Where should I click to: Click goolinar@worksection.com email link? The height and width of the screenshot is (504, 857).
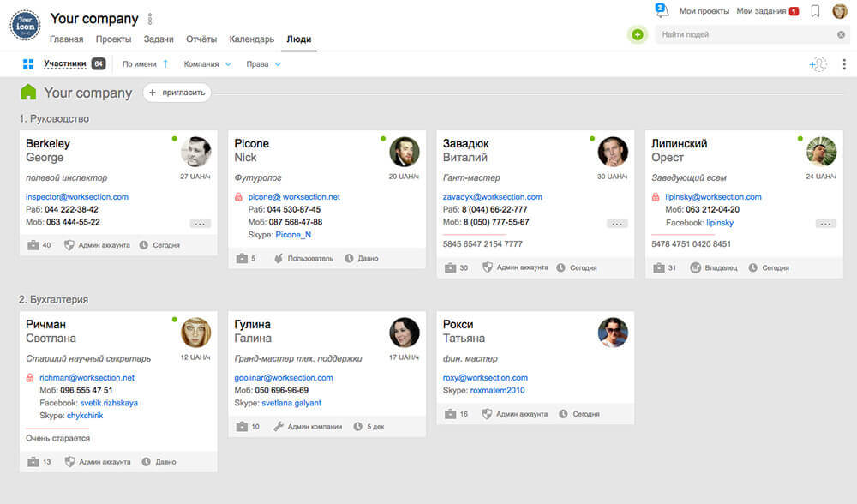(284, 378)
